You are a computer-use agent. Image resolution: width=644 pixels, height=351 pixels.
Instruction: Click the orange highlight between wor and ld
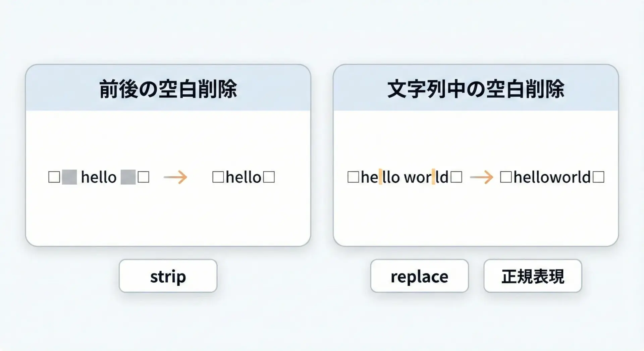point(433,177)
